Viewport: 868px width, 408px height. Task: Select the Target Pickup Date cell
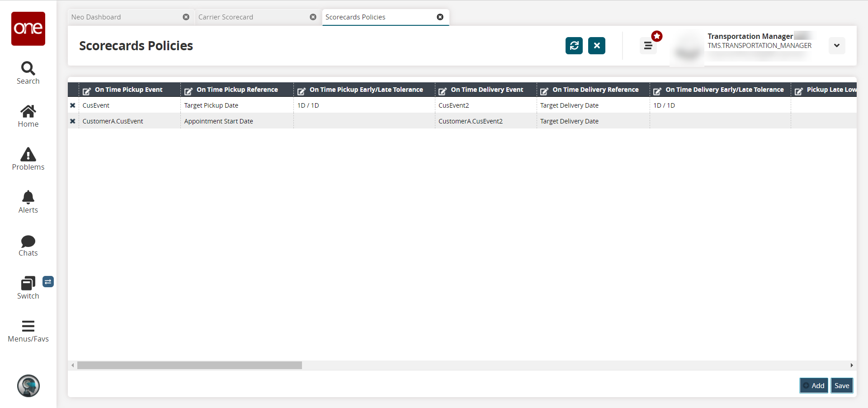tap(237, 105)
